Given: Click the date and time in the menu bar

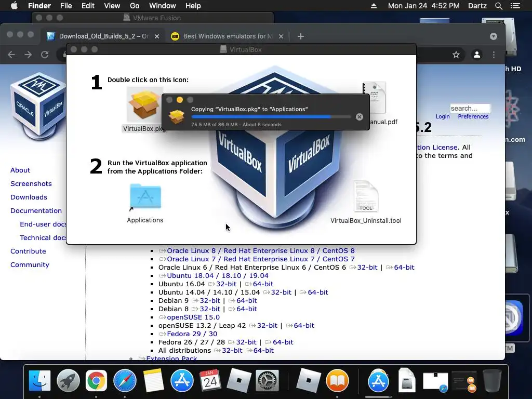Looking at the screenshot, I should coord(423,6).
